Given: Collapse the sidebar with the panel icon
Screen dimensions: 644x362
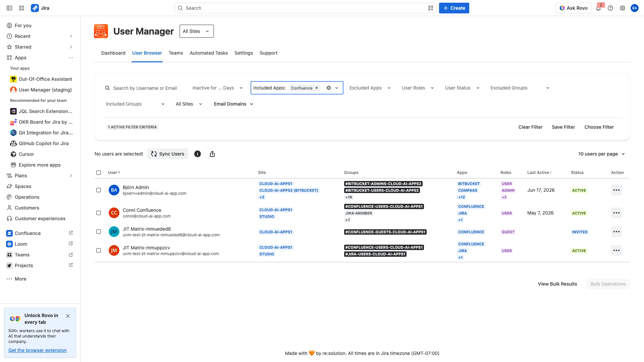Looking at the screenshot, I should click(x=9, y=8).
